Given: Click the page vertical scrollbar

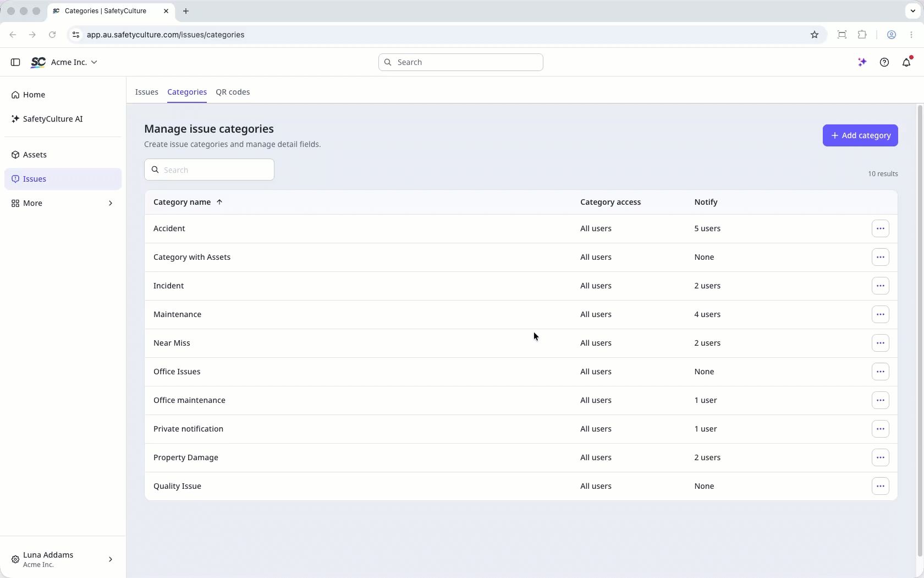Looking at the screenshot, I should coord(920,330).
